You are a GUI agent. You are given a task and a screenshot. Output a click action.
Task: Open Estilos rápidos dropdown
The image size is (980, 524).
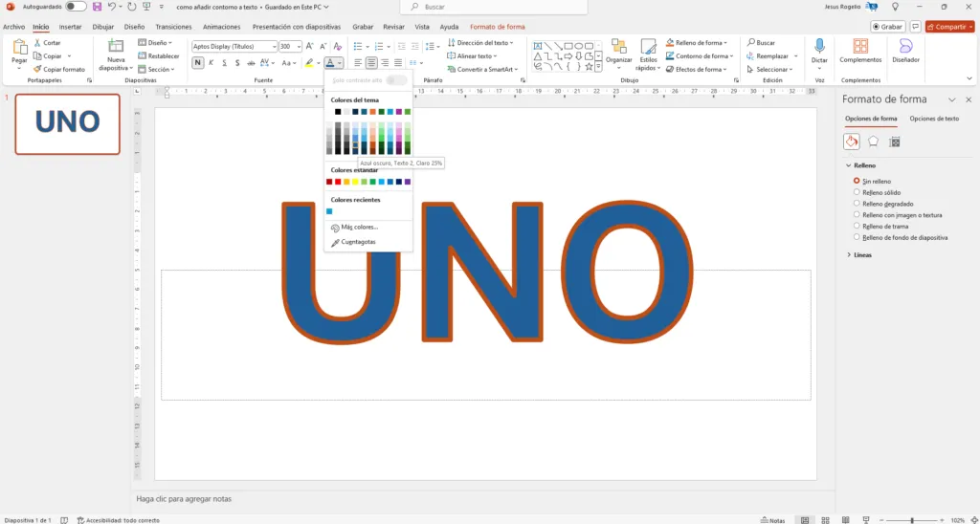click(648, 55)
